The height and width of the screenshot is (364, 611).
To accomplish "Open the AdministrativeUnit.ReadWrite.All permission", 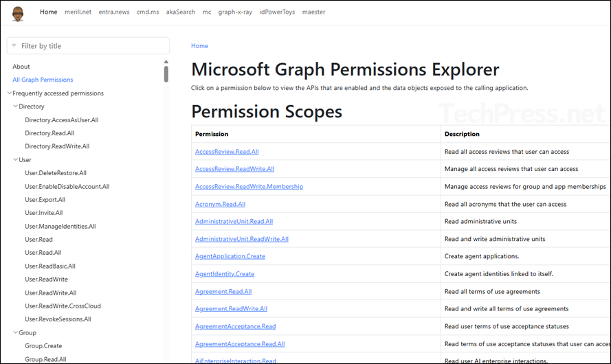I will coord(241,239).
